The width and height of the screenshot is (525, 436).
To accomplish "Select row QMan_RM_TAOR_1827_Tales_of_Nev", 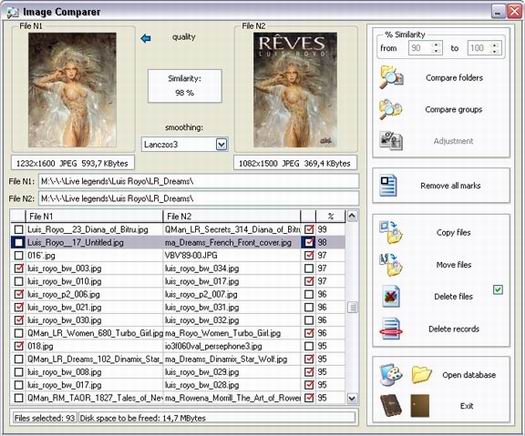I will pos(178,398).
